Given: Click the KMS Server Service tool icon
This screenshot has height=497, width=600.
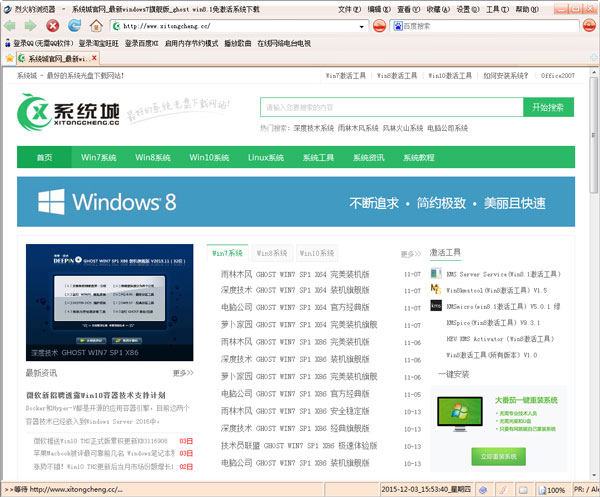Looking at the screenshot, I should click(x=436, y=274).
